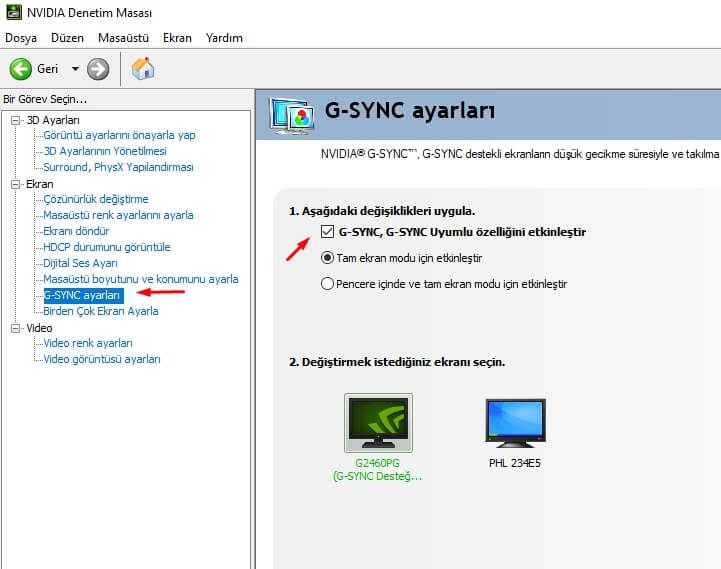The width and height of the screenshot is (721, 569).
Task: Click the green Geri back arrow icon
Action: pyautogui.click(x=21, y=69)
